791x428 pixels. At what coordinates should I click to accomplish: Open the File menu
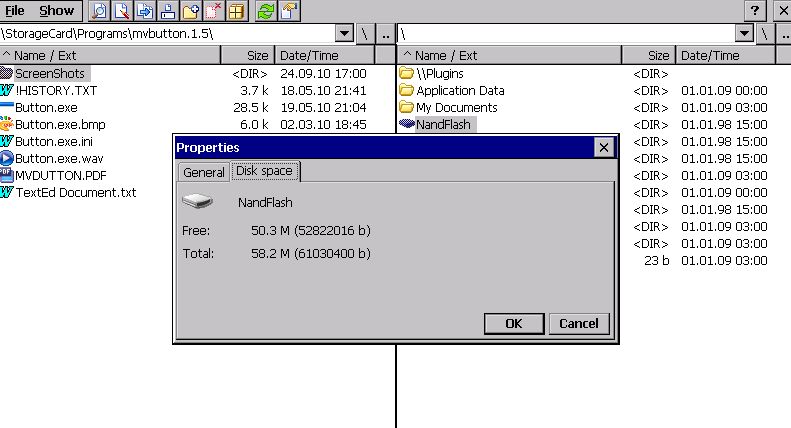point(15,11)
